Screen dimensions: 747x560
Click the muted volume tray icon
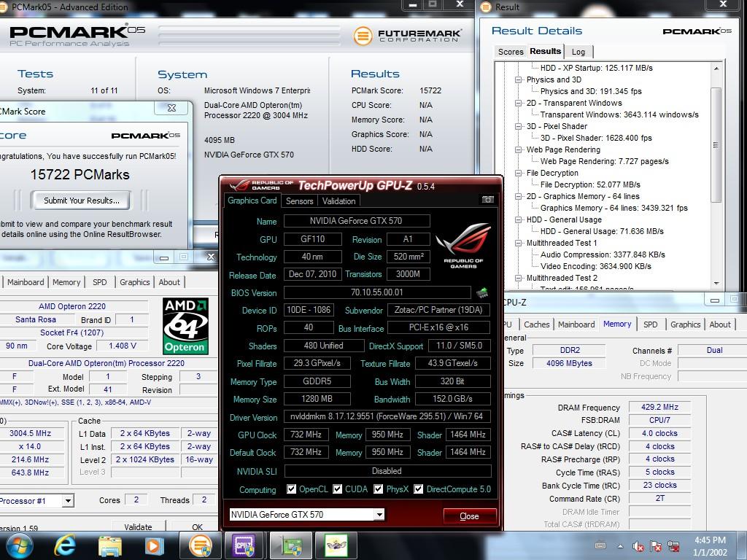point(638,546)
